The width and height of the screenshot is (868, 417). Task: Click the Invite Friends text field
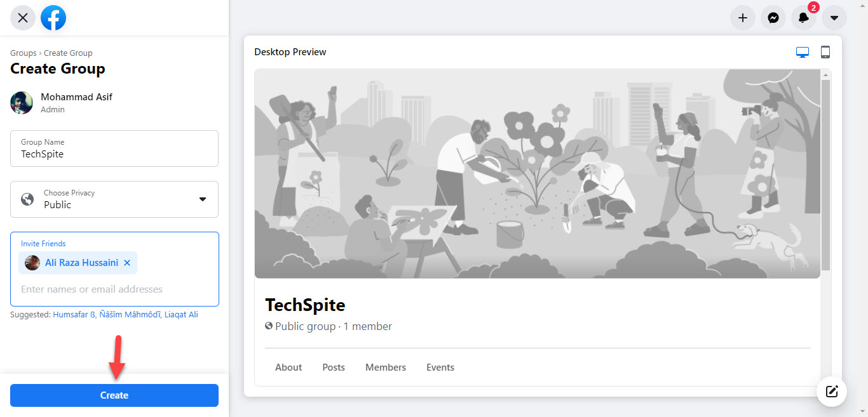tap(114, 289)
